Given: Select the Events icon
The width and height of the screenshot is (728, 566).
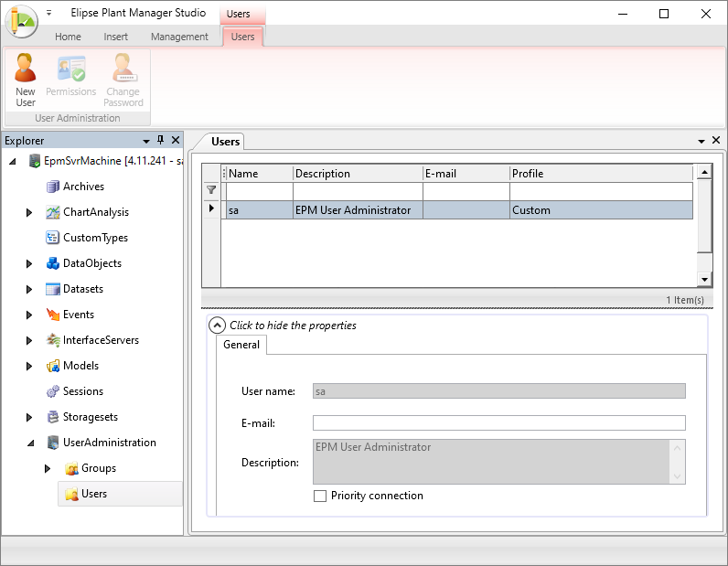Looking at the screenshot, I should 52,315.
